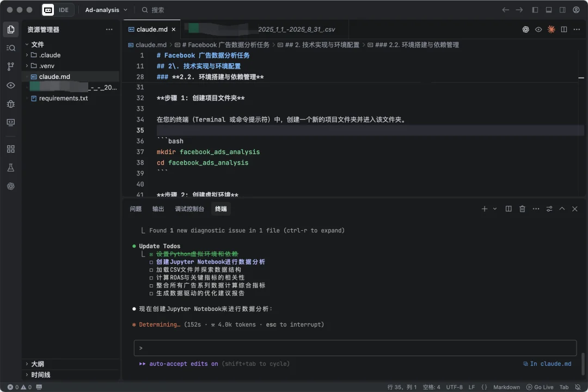Click the Markdown preview eye icon
The width and height of the screenshot is (588, 392).
pos(538,29)
